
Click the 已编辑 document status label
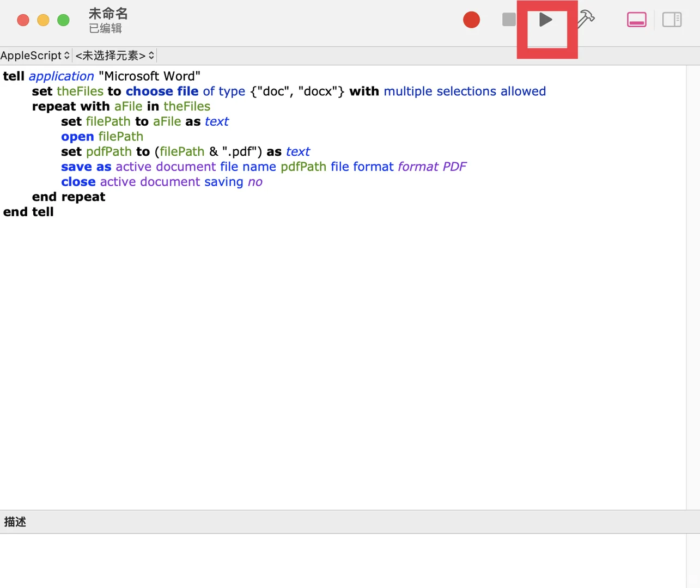click(x=105, y=29)
